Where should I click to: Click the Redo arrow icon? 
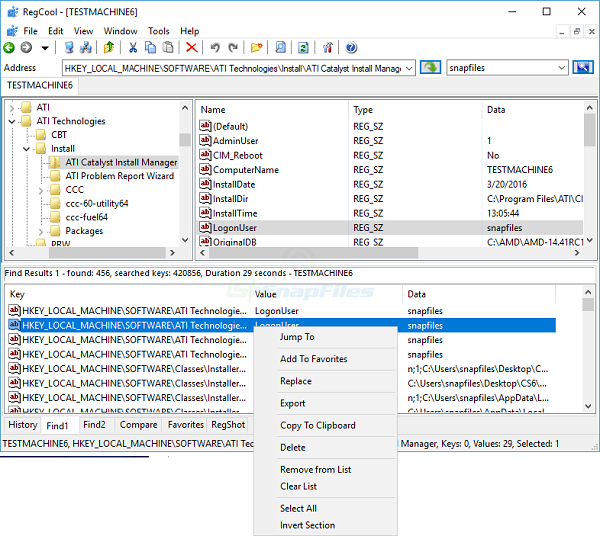(233, 47)
